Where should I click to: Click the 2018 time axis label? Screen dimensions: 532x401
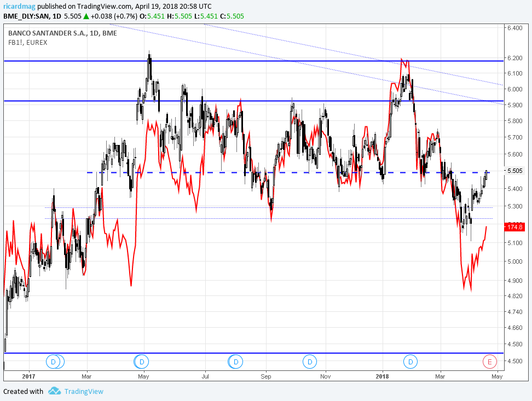pos(383,376)
